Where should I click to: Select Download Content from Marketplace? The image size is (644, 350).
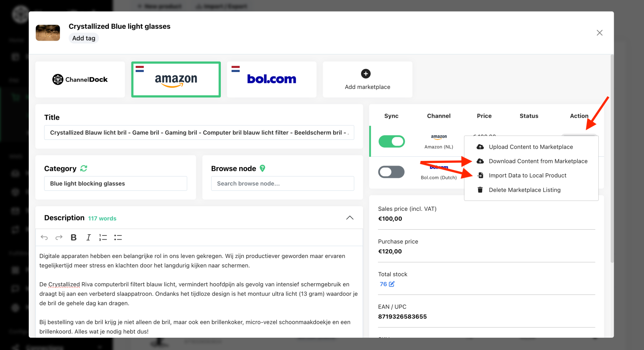531,161
